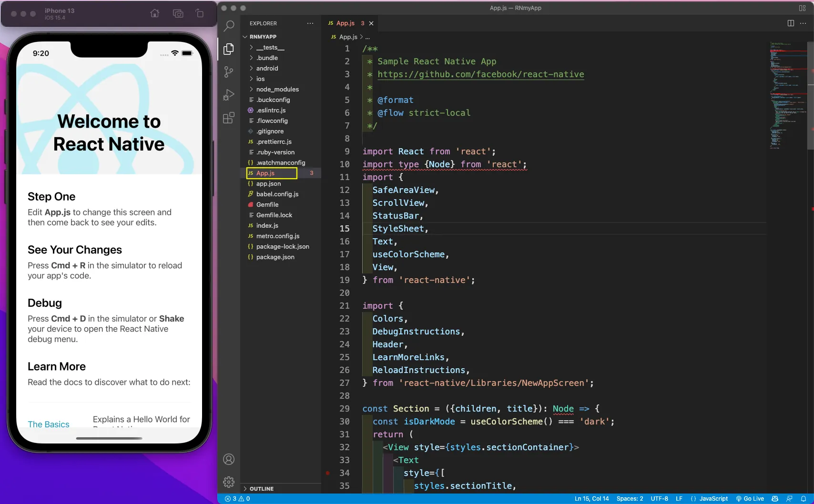Close the App.js editor tab
The width and height of the screenshot is (814, 504).
[x=371, y=23]
